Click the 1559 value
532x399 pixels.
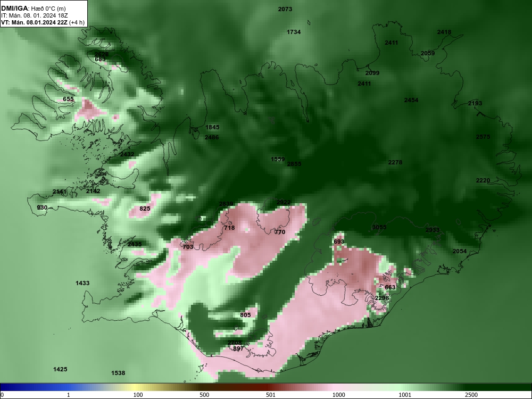(278, 159)
